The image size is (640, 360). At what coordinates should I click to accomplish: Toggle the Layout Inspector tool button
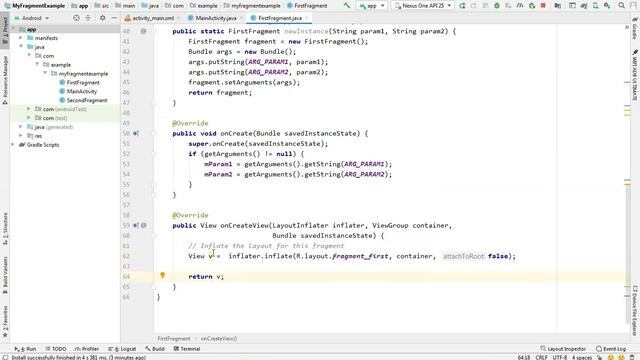(563, 349)
